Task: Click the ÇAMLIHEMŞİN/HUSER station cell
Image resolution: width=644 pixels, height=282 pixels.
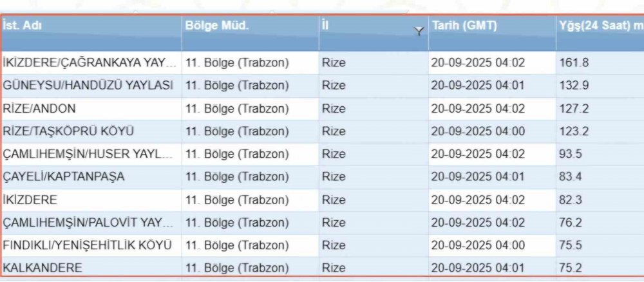Action: pyautogui.click(x=88, y=154)
